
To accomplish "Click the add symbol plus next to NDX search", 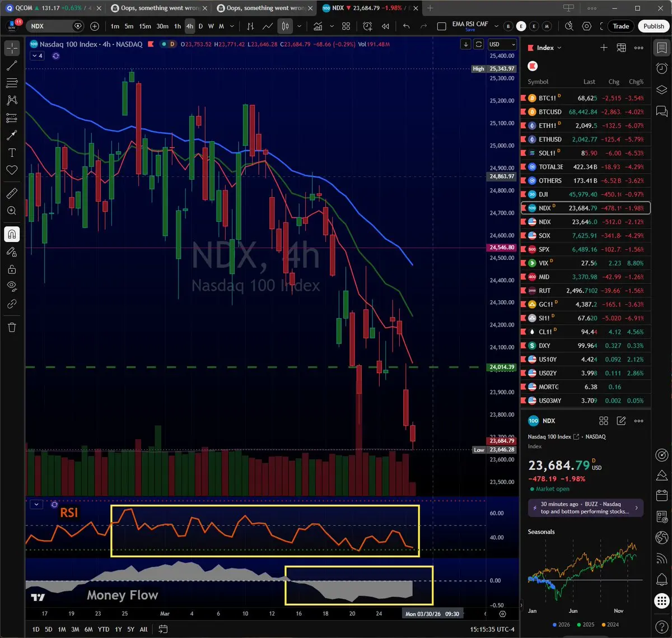I will point(95,26).
